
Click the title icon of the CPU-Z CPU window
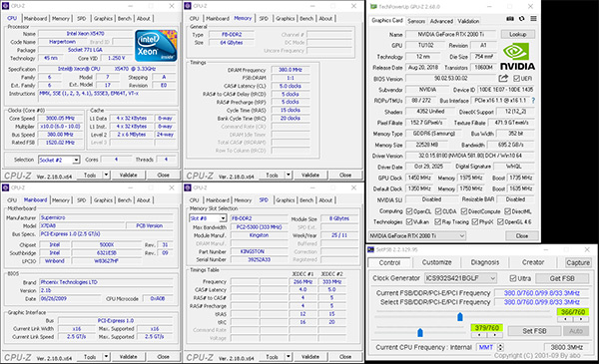point(5,6)
